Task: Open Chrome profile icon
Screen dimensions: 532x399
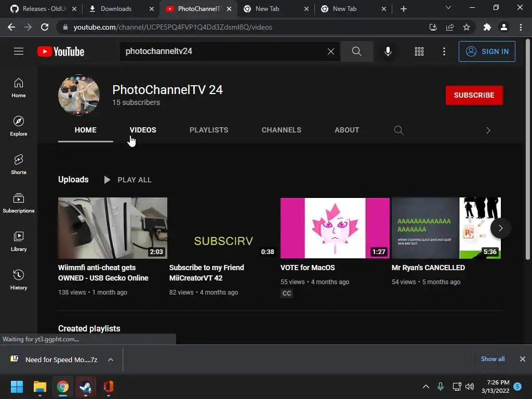Action: 504,27
